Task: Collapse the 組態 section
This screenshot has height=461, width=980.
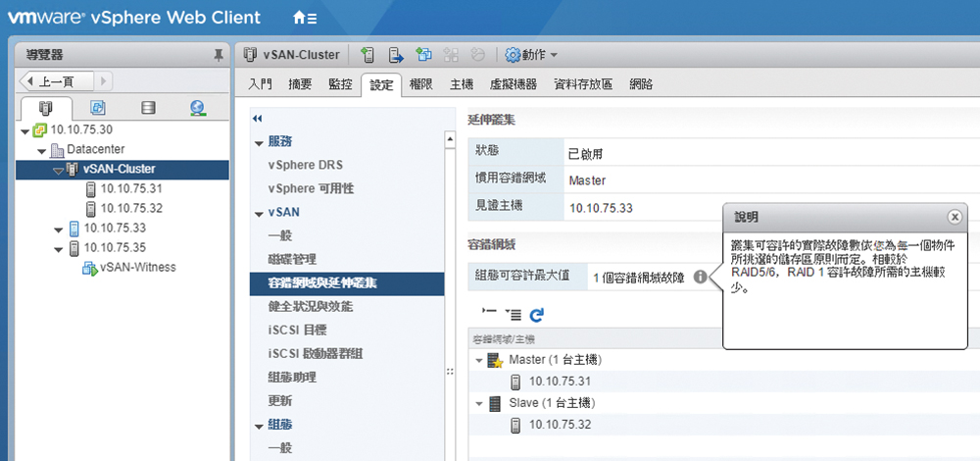Action: pyautogui.click(x=259, y=426)
